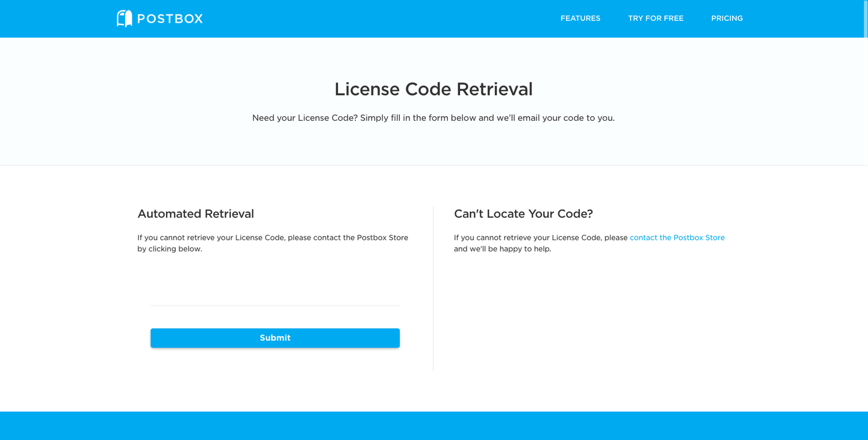Open the Features menu item
The height and width of the screenshot is (440, 868).
(x=580, y=19)
